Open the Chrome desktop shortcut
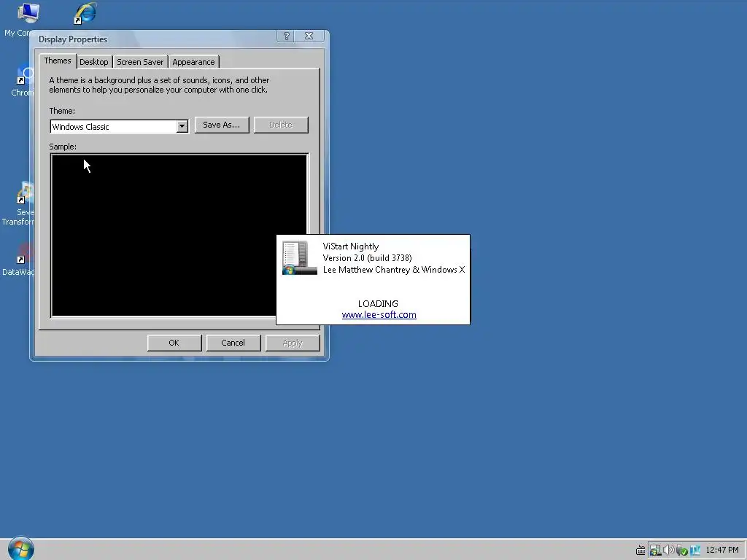Viewport: 747px width, 560px height. (x=23, y=82)
